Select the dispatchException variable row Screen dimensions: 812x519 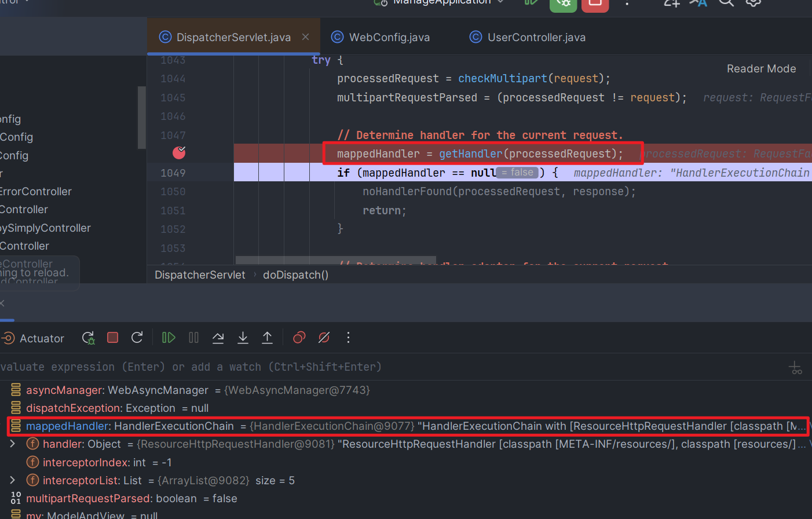(x=406, y=408)
